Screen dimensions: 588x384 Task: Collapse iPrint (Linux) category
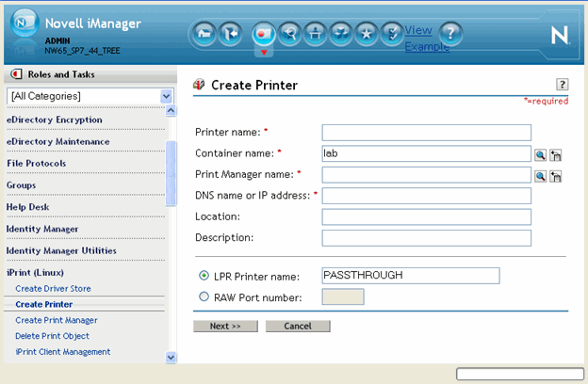[x=35, y=272]
